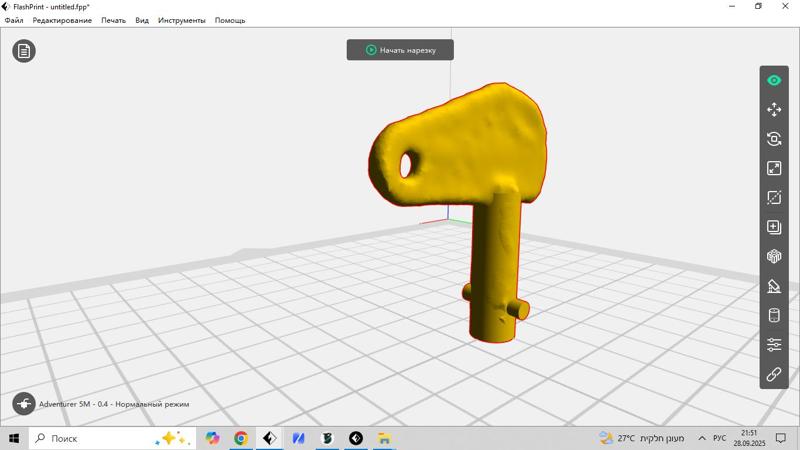This screenshot has height=450, width=800.
Task: Open the Инструменты menu
Action: 182,20
